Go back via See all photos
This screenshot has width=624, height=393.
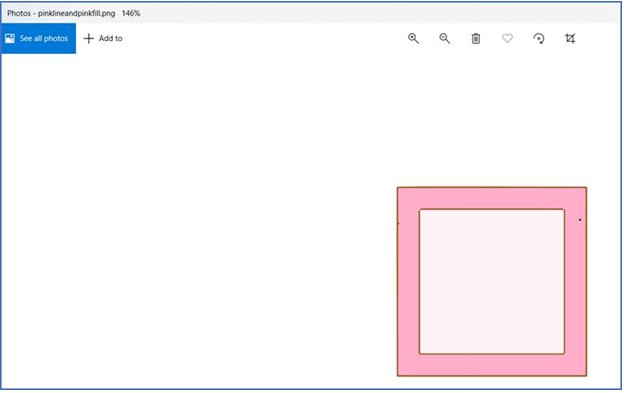[39, 38]
